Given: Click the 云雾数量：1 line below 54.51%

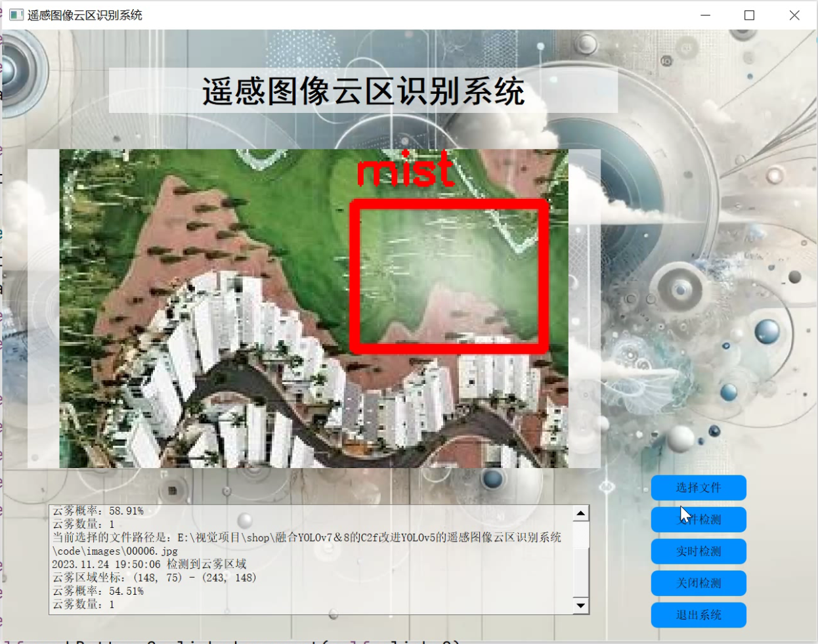Looking at the screenshot, I should coord(83,605).
